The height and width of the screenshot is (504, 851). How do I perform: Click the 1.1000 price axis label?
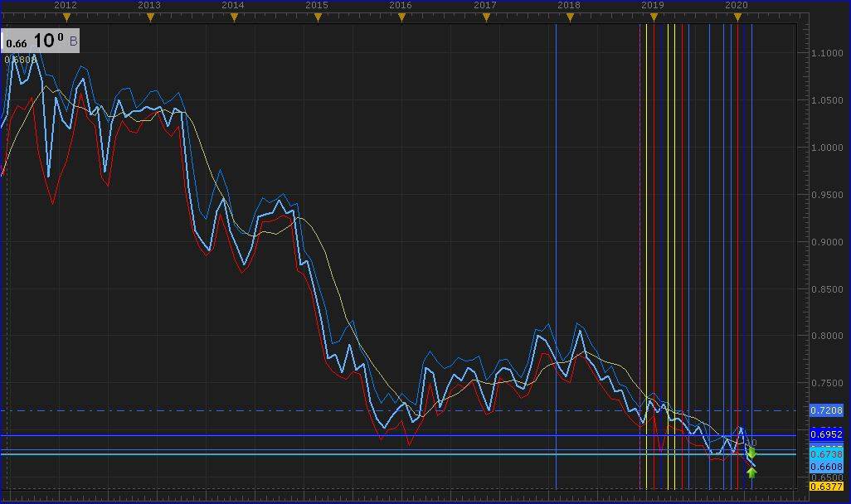tap(826, 53)
